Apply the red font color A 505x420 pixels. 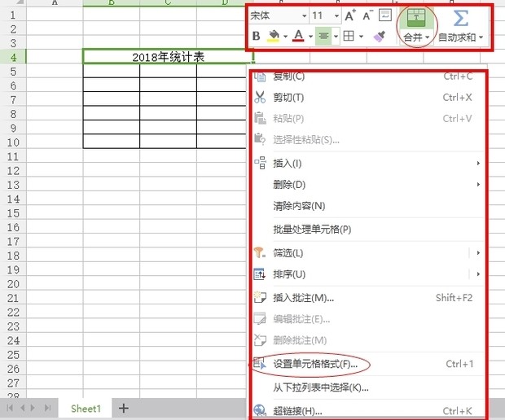299,36
